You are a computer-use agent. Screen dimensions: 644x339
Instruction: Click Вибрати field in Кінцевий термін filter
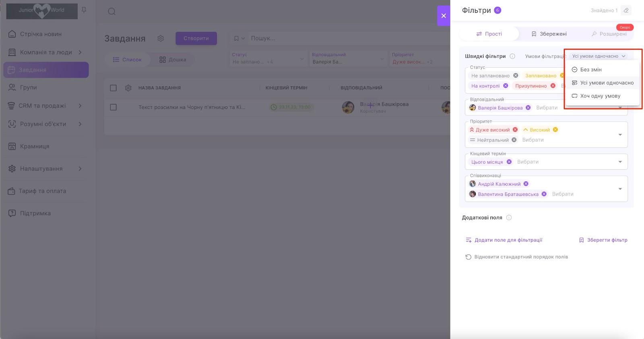tap(528, 162)
